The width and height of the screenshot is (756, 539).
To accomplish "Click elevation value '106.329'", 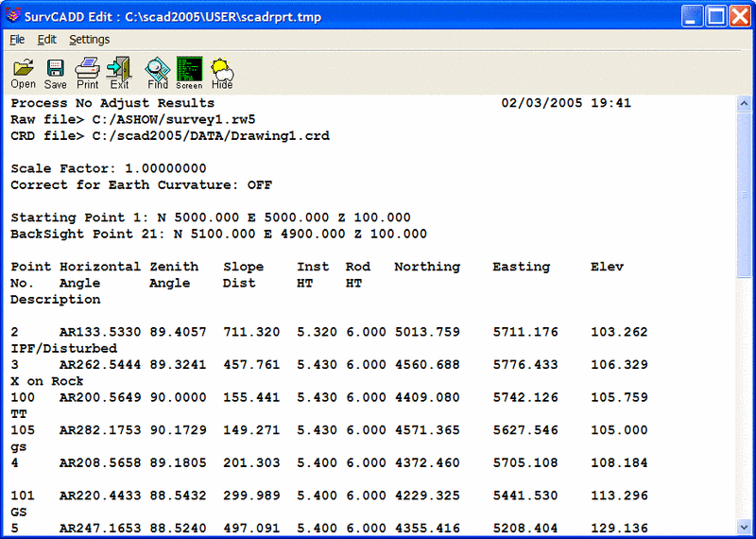I will tap(619, 365).
